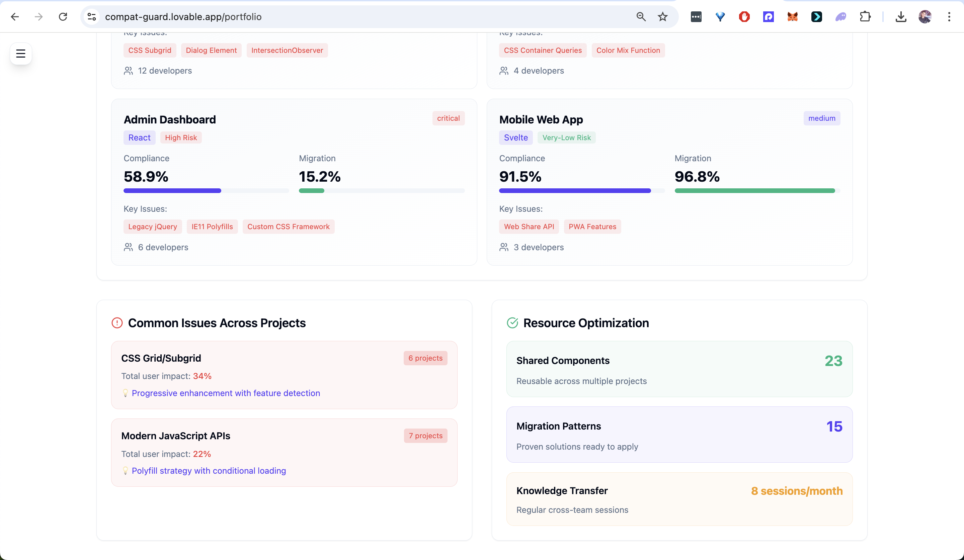Viewport: 964px width, 560px height.
Task: Open the browser extensions puzzle icon
Action: tap(865, 17)
